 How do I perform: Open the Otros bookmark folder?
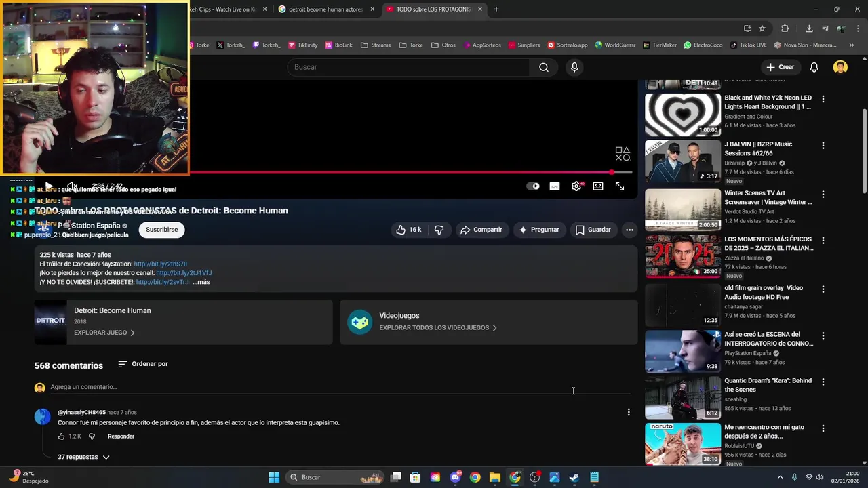coord(443,45)
